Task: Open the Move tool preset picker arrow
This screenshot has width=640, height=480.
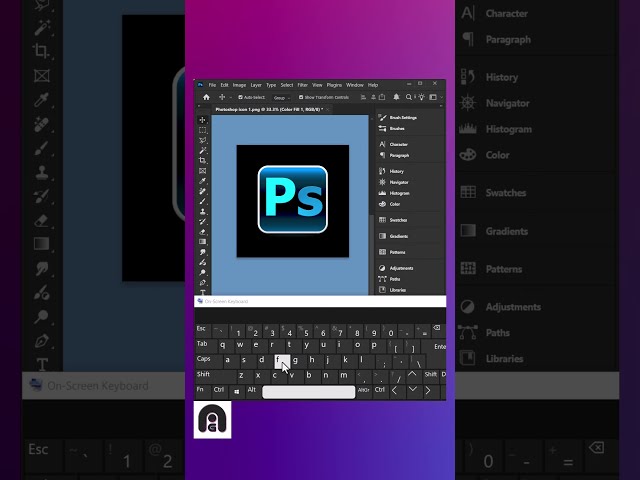Action: tap(231, 98)
